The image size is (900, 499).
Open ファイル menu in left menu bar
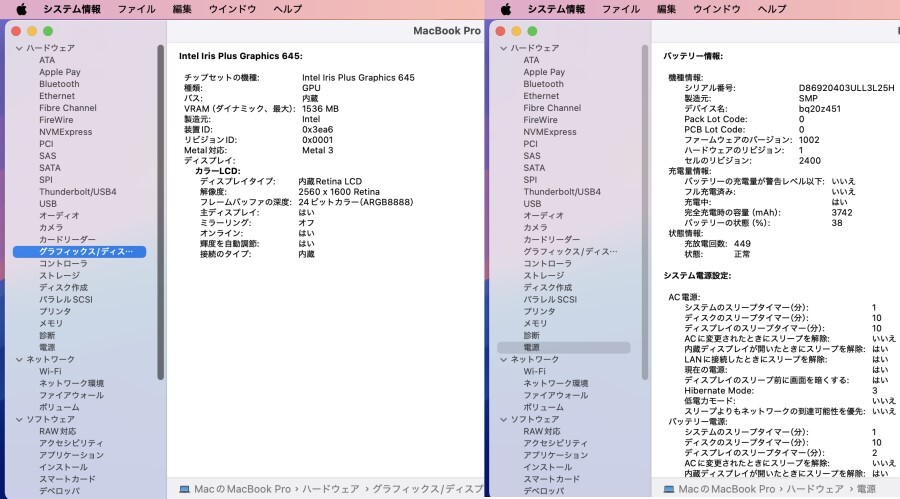point(137,9)
